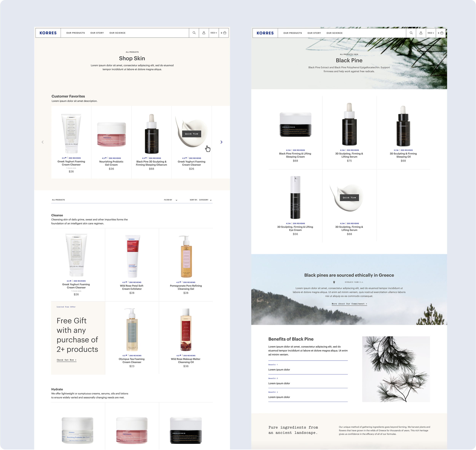Click All Products | Skin breadcrumb
Viewport: 476px width, 450px height.
click(349, 54)
